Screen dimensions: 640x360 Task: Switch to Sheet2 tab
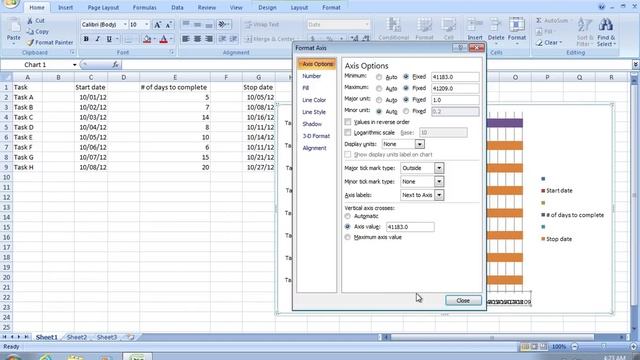click(x=77, y=337)
